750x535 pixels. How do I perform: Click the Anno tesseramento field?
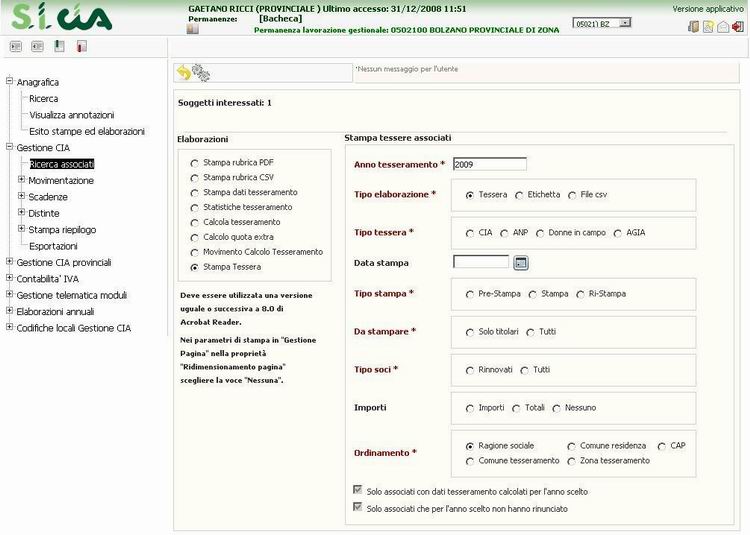click(x=489, y=164)
